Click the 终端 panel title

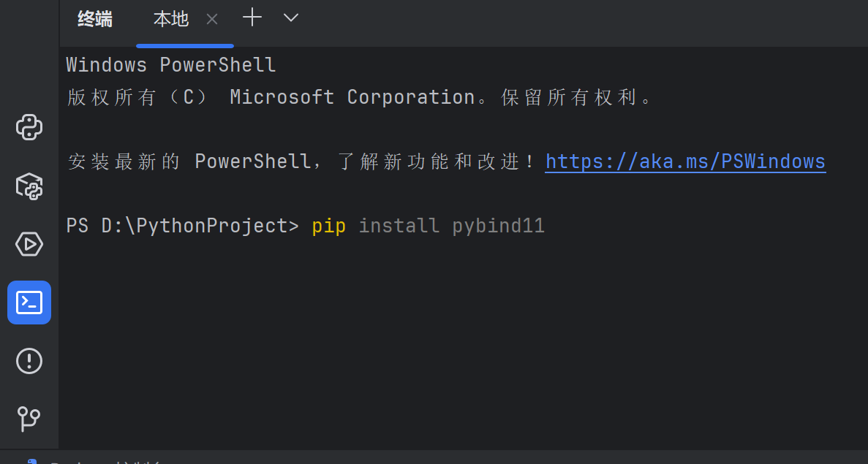coord(94,20)
